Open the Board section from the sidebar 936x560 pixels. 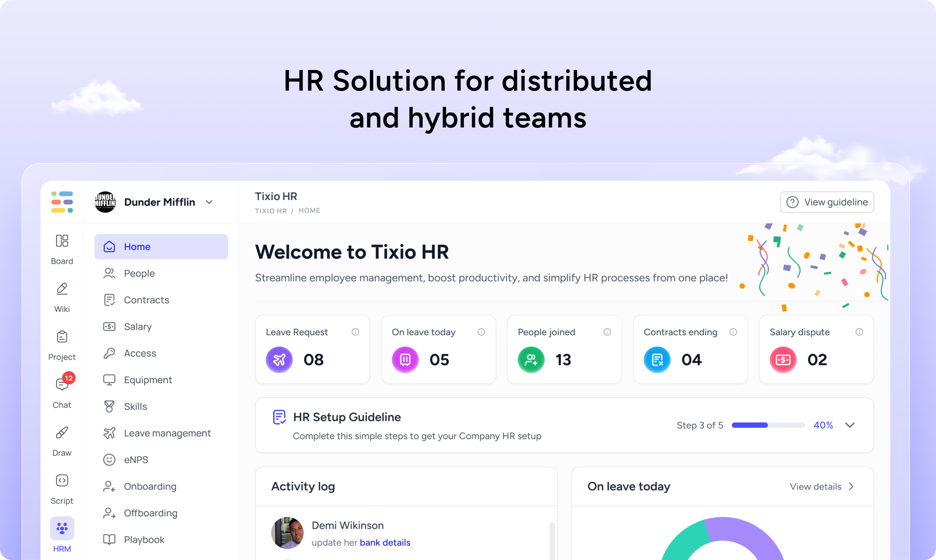point(62,247)
